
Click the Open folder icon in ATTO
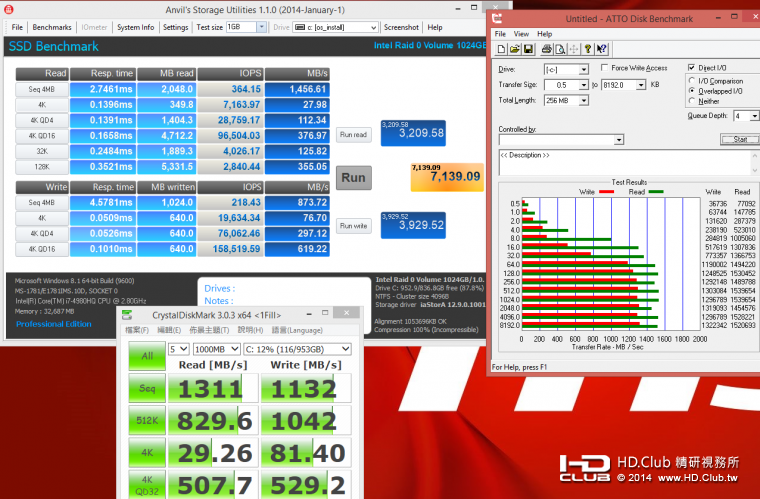tap(515, 49)
